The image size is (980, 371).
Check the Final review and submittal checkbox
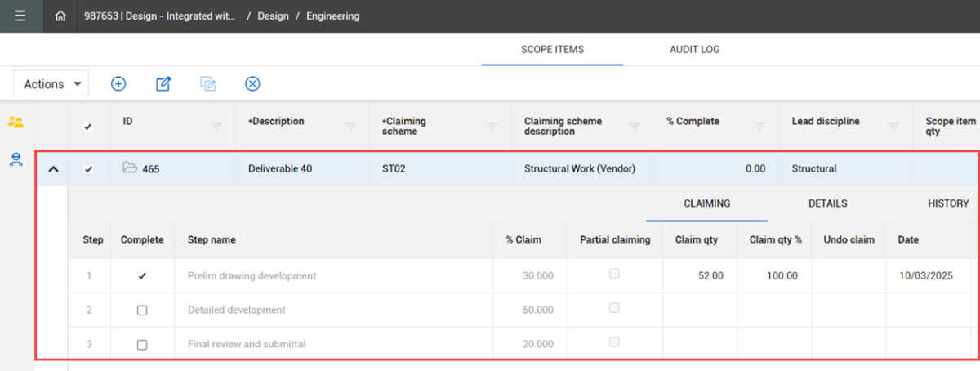point(142,345)
